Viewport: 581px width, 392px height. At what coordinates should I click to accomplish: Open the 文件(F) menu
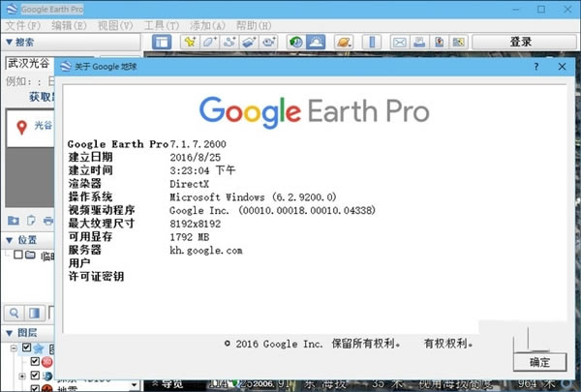pyautogui.click(x=23, y=25)
